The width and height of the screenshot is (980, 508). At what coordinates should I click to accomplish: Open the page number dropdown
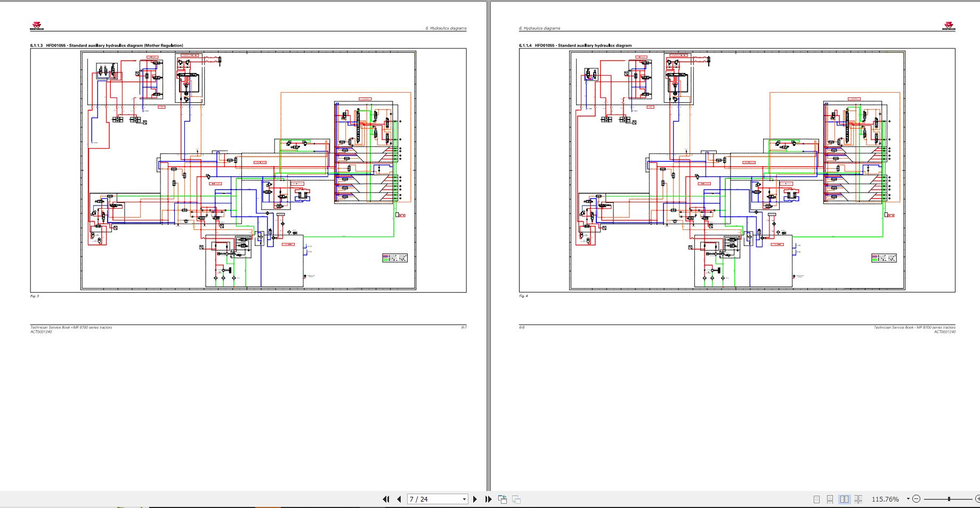pos(464,499)
